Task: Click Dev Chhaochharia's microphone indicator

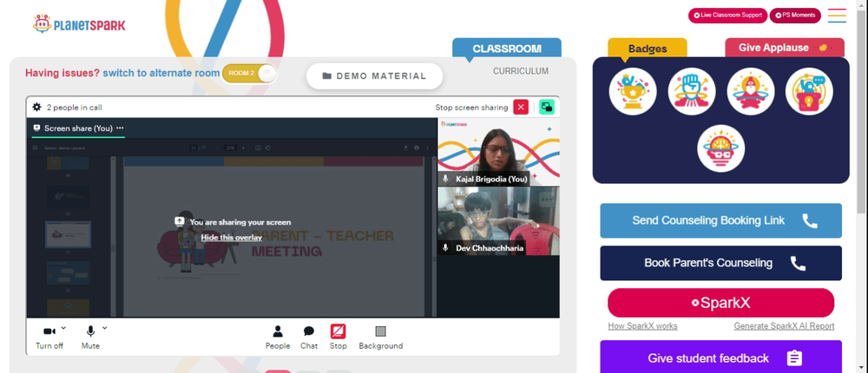Action: pos(445,248)
